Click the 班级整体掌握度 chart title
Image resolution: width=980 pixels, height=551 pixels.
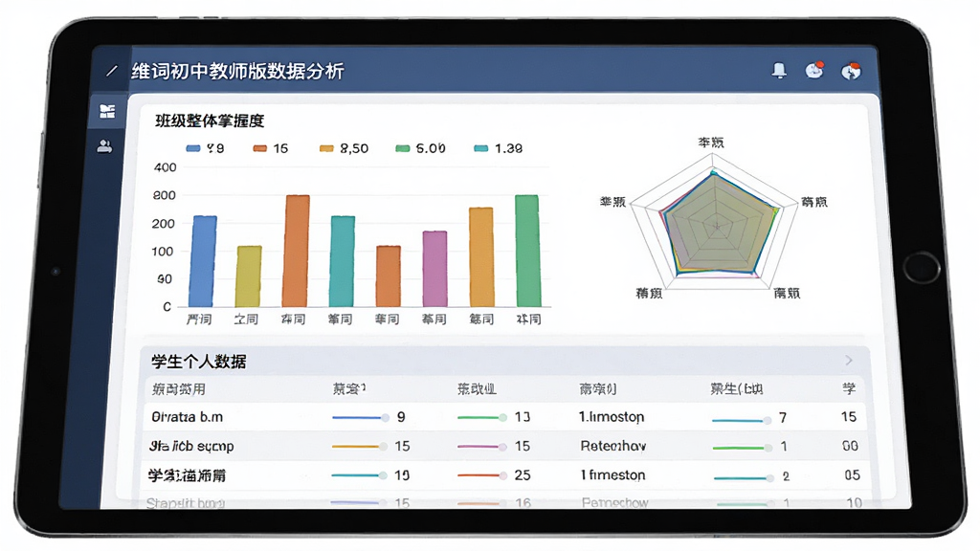coord(210,121)
